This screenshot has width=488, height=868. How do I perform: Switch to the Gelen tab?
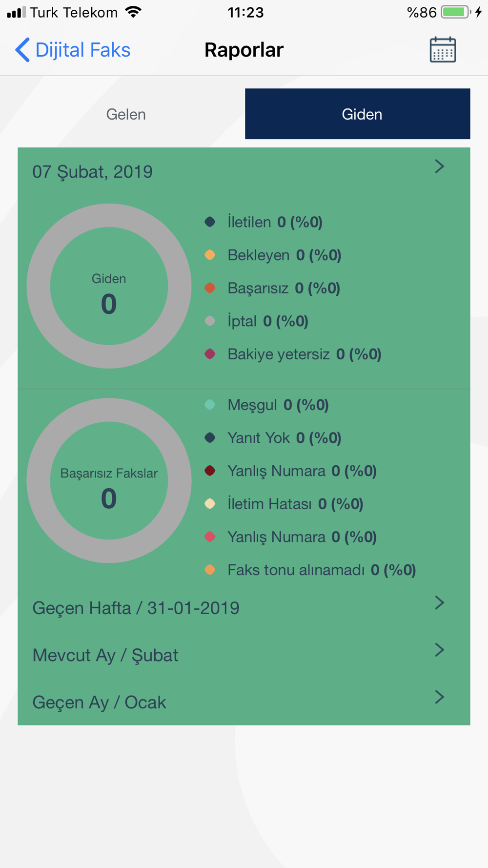coord(126,114)
